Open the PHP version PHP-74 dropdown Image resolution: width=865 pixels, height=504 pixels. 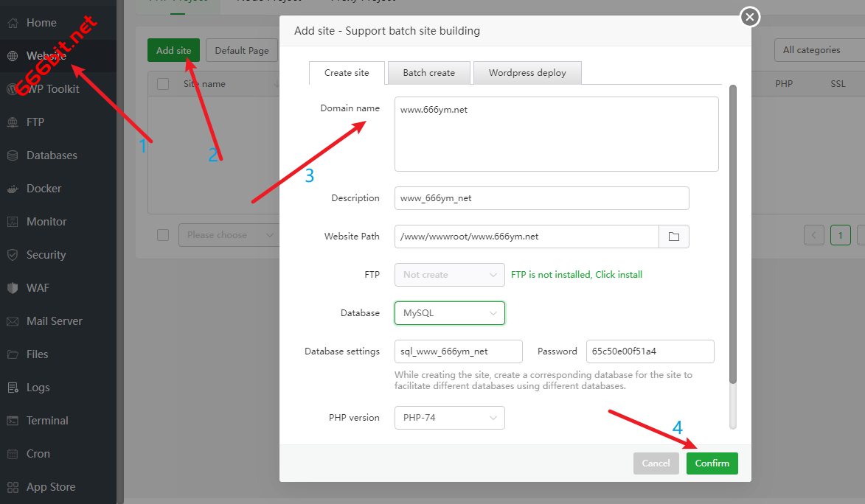pos(449,418)
